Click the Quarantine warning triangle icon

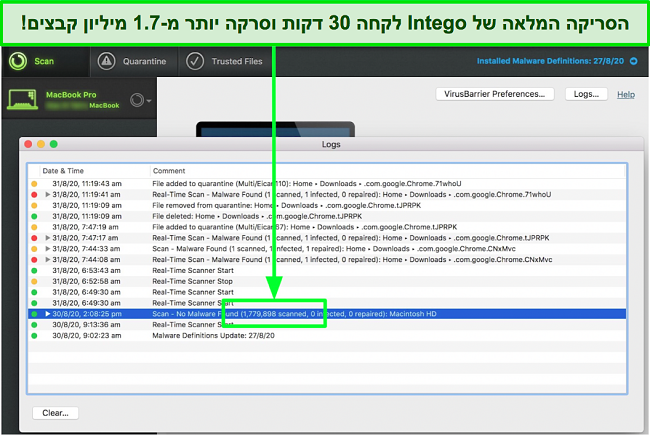point(107,61)
